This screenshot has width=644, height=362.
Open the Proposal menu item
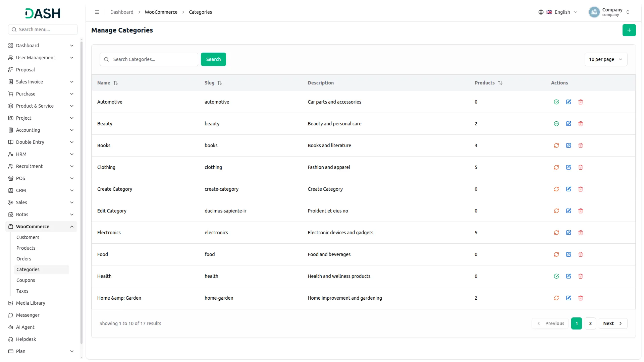[41, 70]
